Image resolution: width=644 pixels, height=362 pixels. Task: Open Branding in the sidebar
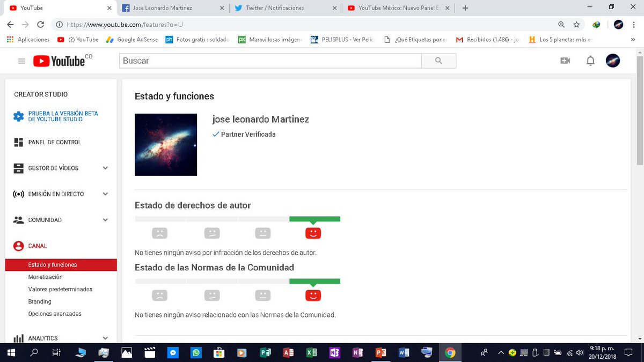point(40,302)
